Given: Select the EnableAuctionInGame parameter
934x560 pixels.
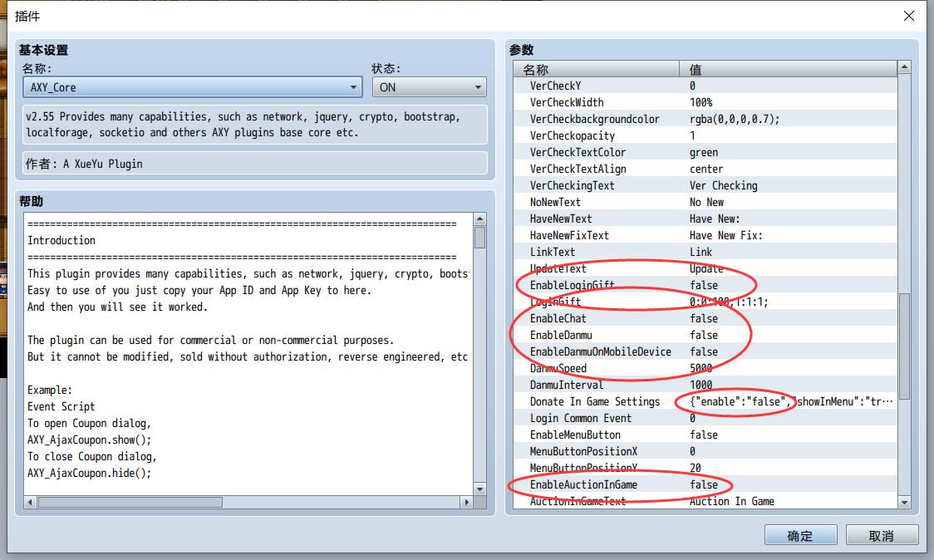Looking at the screenshot, I should (x=705, y=485).
